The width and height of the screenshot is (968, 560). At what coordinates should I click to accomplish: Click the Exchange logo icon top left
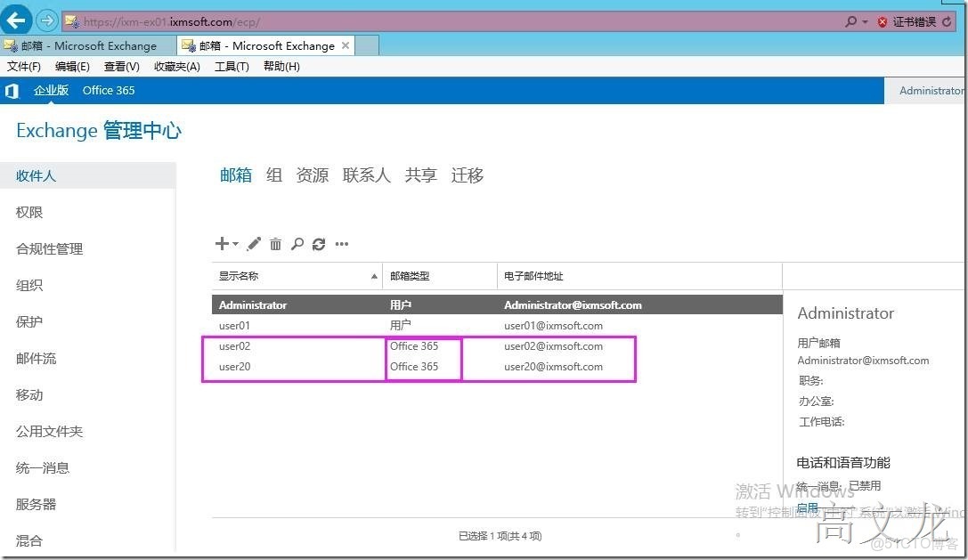[12, 90]
